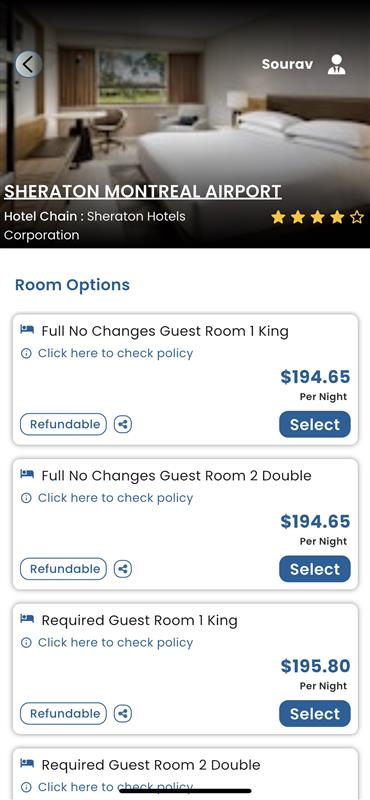Check policy for Required Guest Room 1 King
This screenshot has height=800, width=370.
(115, 643)
